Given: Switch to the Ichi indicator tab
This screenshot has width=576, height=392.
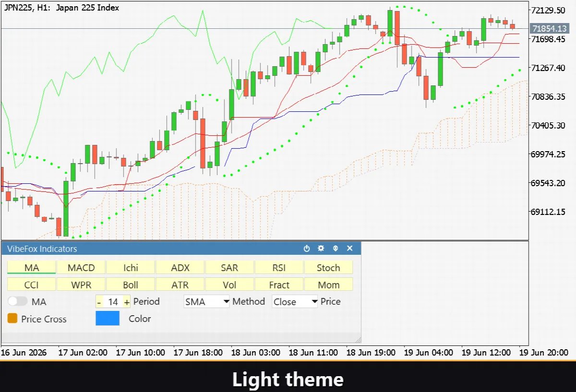Looking at the screenshot, I should pos(131,267).
